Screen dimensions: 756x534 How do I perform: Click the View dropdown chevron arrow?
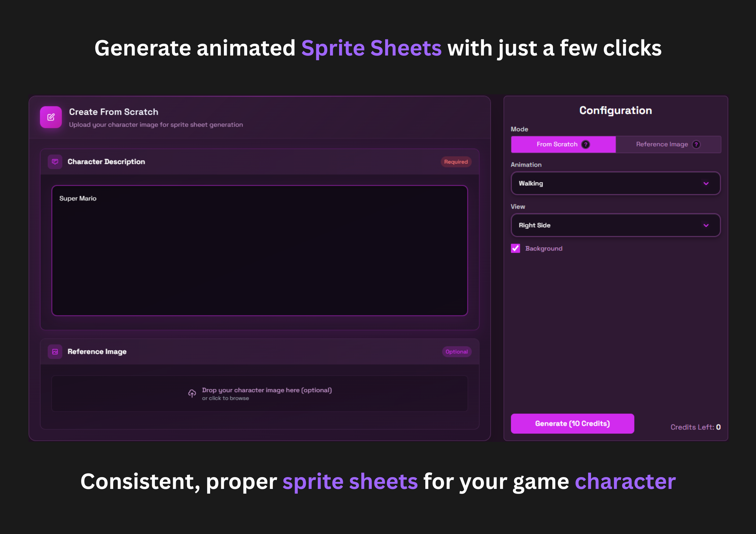(706, 225)
